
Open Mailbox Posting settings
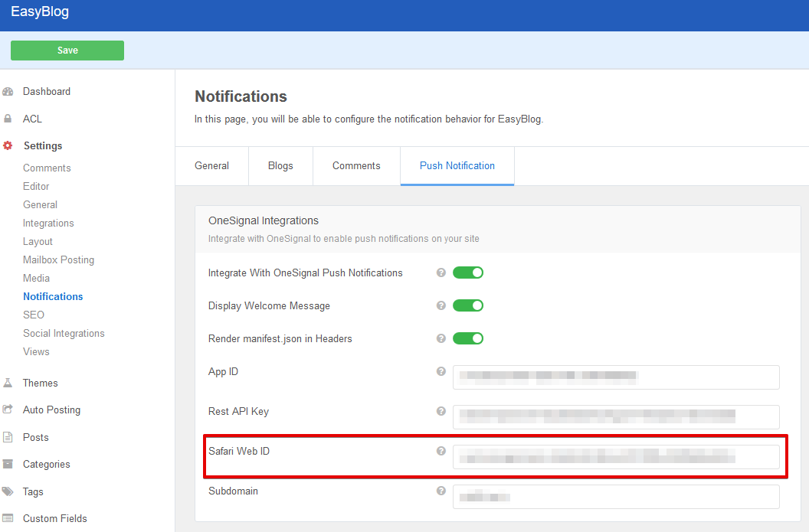59,259
